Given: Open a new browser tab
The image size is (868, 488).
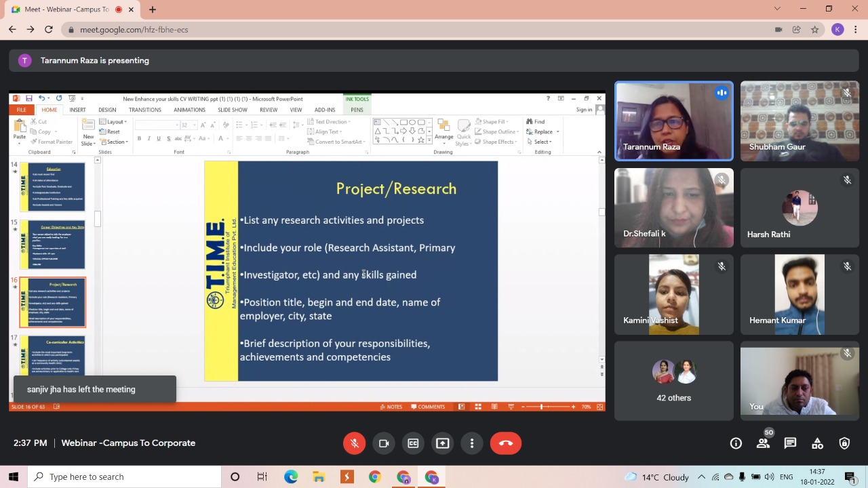Looking at the screenshot, I should point(153,9).
